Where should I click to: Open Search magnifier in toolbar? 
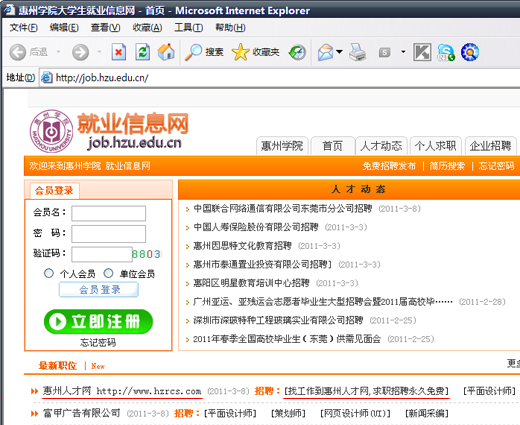(204, 52)
